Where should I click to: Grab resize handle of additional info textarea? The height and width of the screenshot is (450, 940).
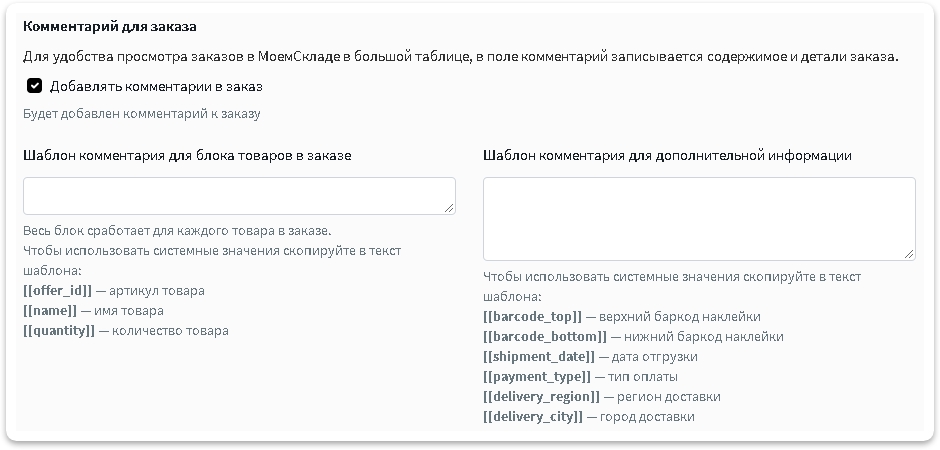point(909,254)
